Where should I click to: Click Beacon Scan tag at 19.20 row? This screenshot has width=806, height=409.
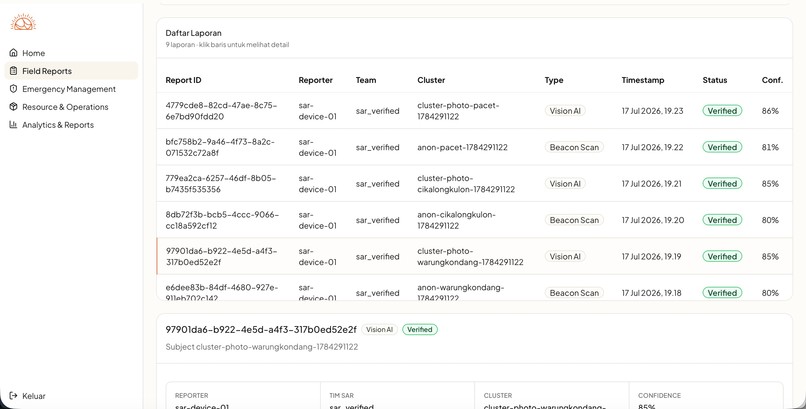click(574, 220)
